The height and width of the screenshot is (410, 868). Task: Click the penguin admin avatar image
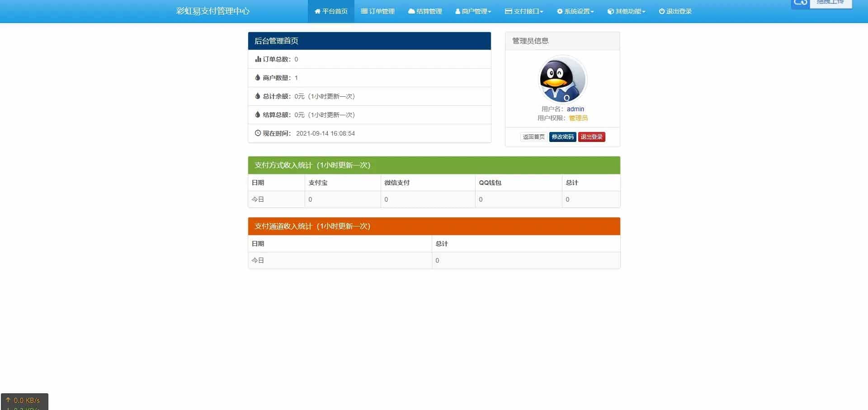click(562, 80)
